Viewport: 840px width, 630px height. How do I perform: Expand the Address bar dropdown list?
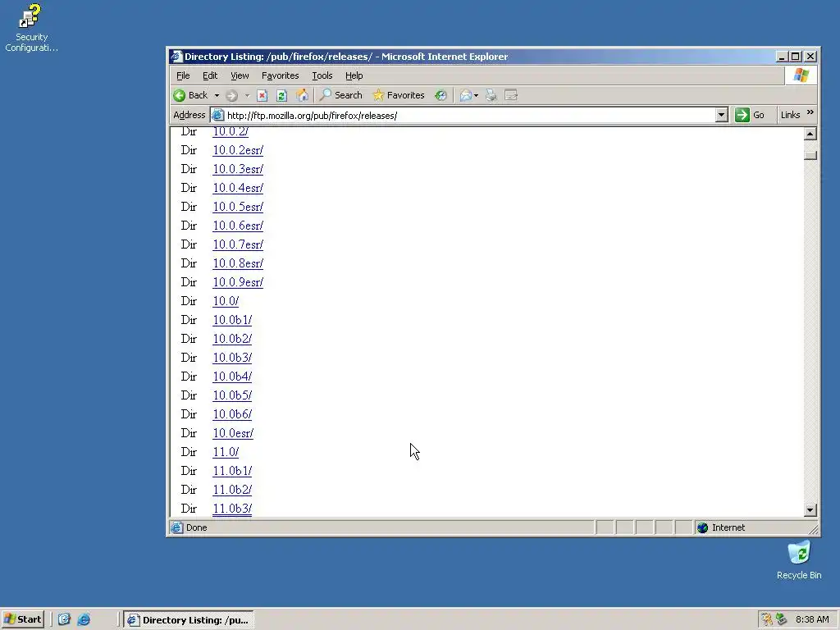click(x=722, y=115)
